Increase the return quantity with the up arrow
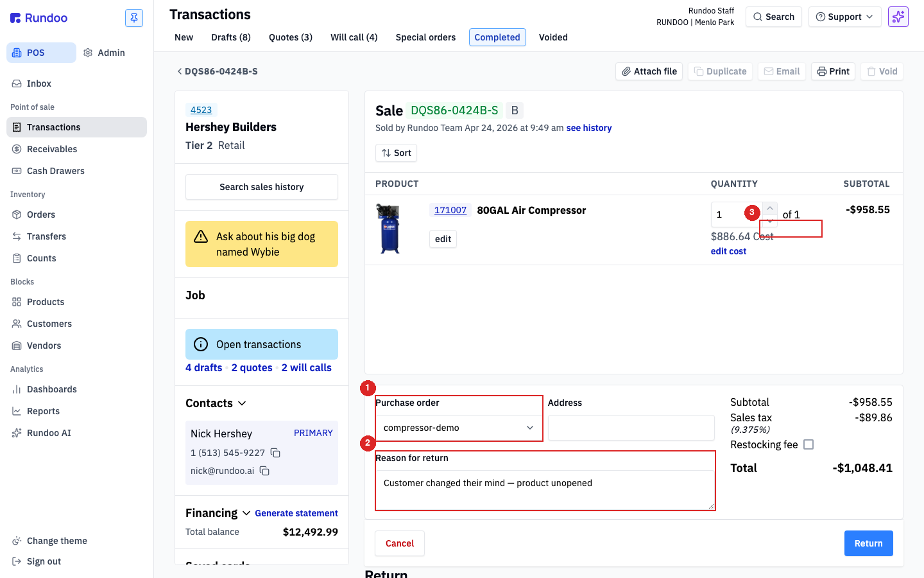This screenshot has height=578, width=924. click(x=770, y=208)
